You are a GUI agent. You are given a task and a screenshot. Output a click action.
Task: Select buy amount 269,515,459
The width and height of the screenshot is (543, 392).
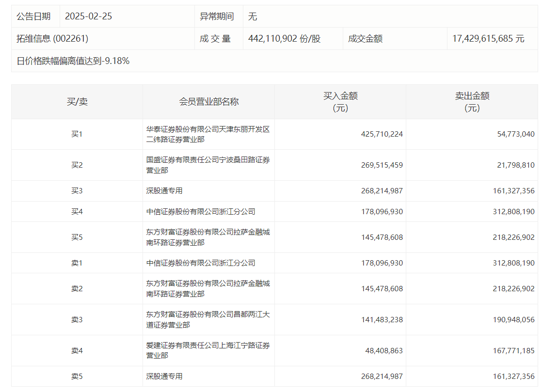point(382,165)
